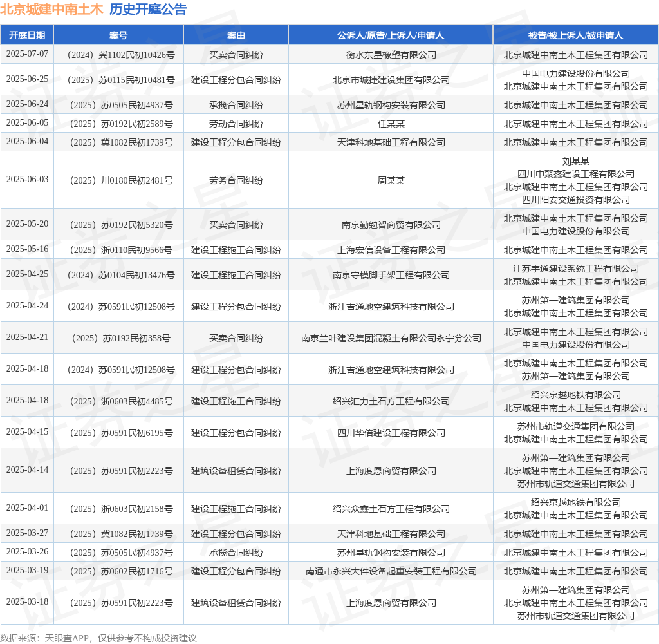Click the 公诉人/原告/上诉人/申请人 column header
659x644 pixels.
[x=391, y=35]
